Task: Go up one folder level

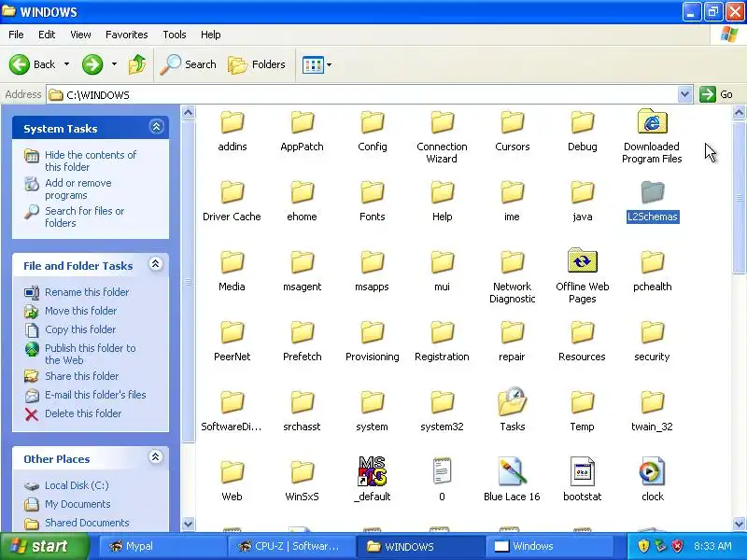Action: [x=137, y=64]
